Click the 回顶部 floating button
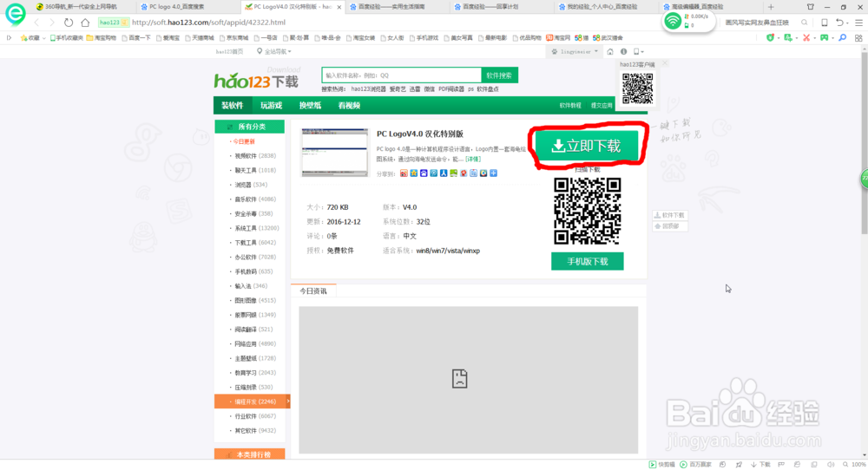Viewport: 868px width, 470px height. 670,226
